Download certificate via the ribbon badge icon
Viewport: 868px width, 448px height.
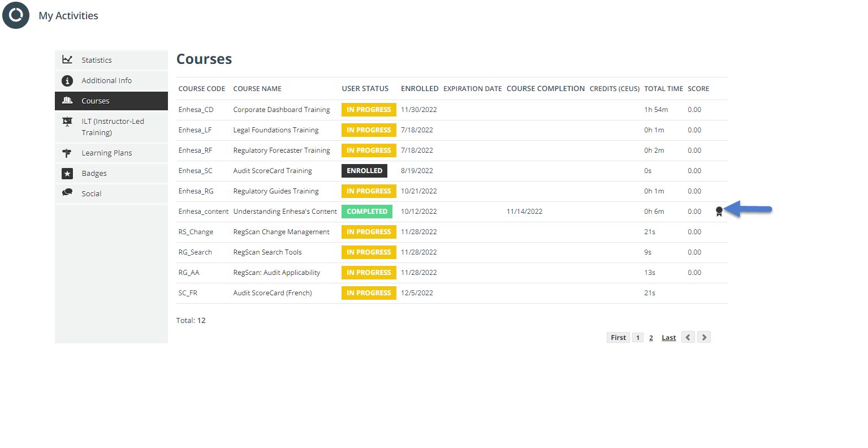[x=719, y=212]
